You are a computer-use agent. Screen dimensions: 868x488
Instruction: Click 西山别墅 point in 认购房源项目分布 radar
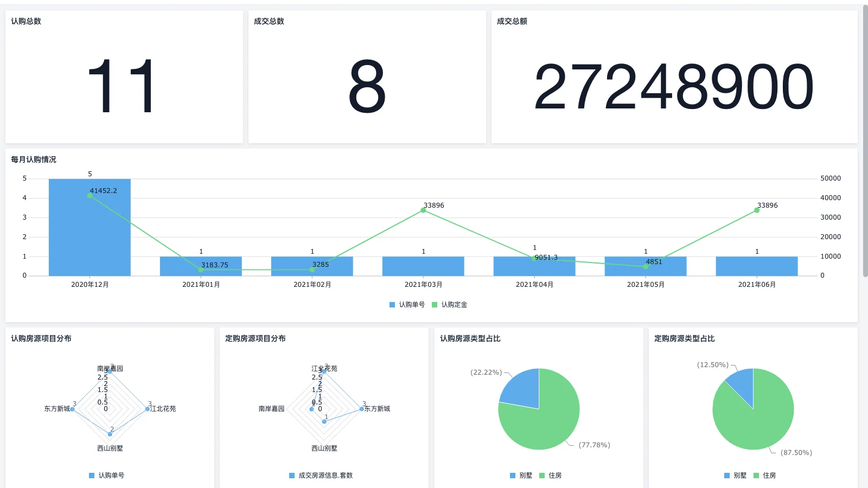pos(110,434)
